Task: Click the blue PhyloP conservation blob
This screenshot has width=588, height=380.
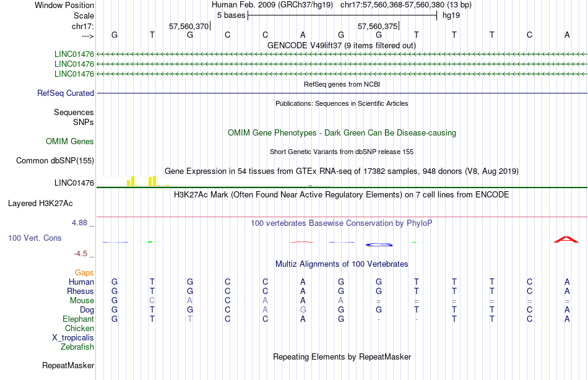Action: point(379,245)
